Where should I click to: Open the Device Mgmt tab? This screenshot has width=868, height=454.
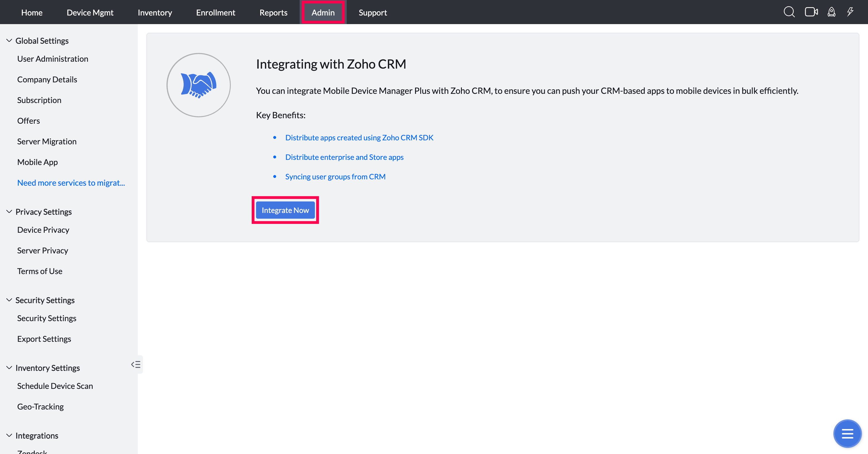(x=90, y=12)
